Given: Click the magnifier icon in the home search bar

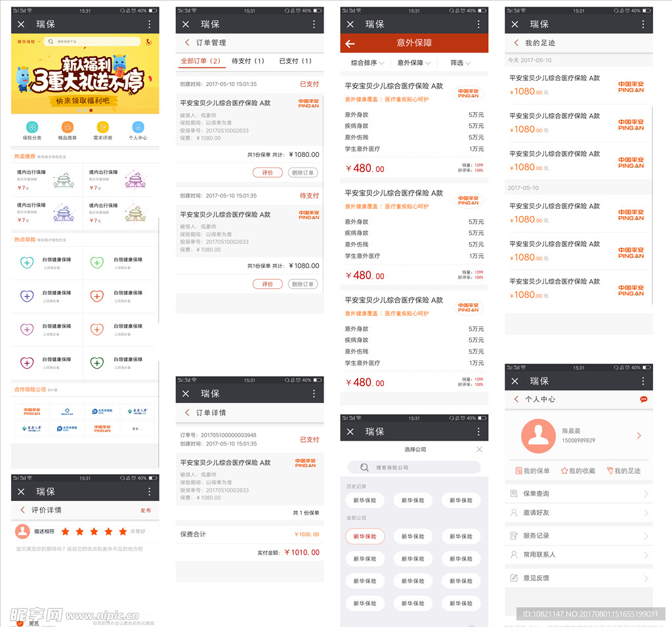Looking at the screenshot, I should tap(51, 41).
